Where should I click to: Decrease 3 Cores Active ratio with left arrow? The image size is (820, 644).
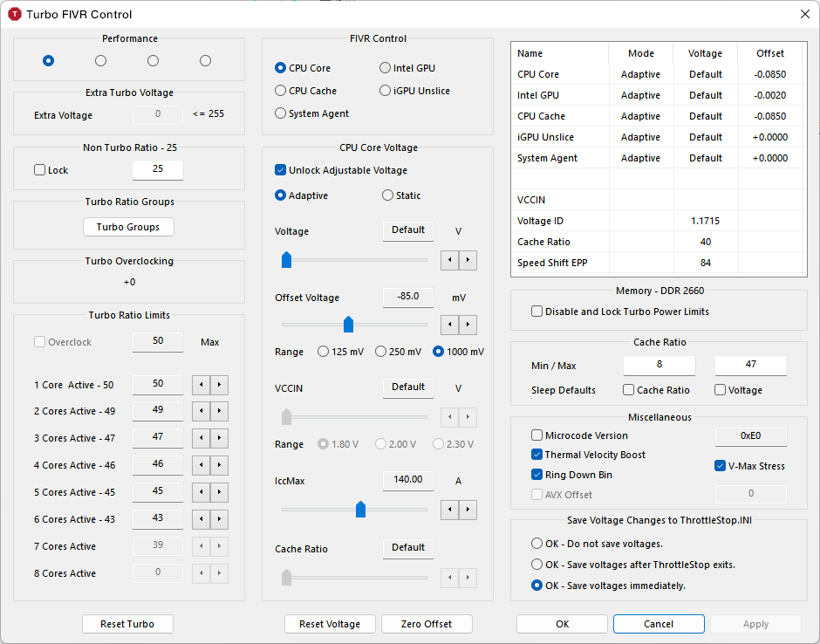(x=202, y=438)
